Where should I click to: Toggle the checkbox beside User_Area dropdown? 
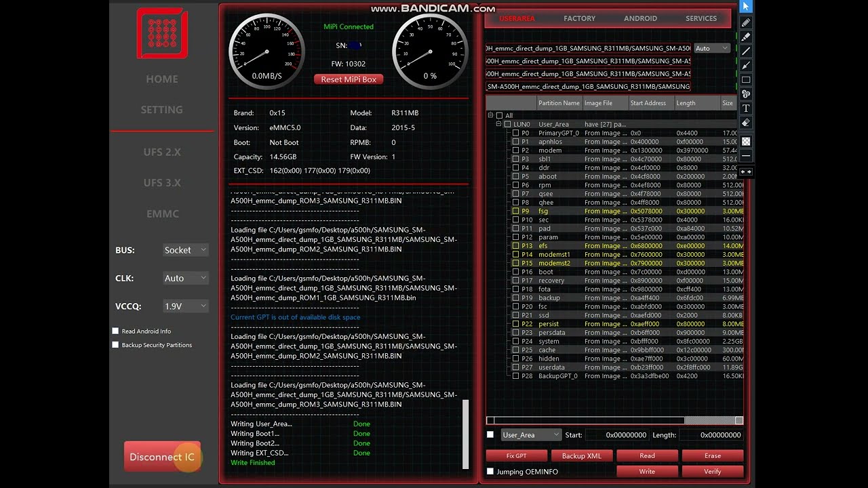pyautogui.click(x=490, y=434)
